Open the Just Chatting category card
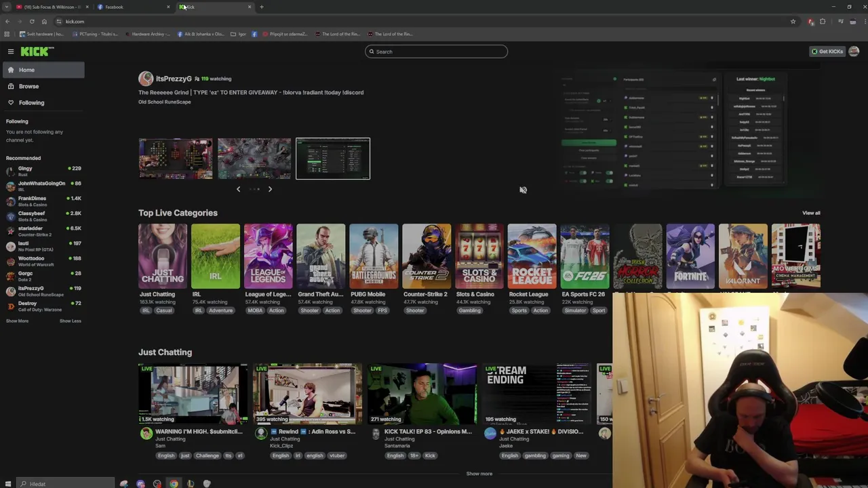This screenshot has width=868, height=488. point(163,256)
